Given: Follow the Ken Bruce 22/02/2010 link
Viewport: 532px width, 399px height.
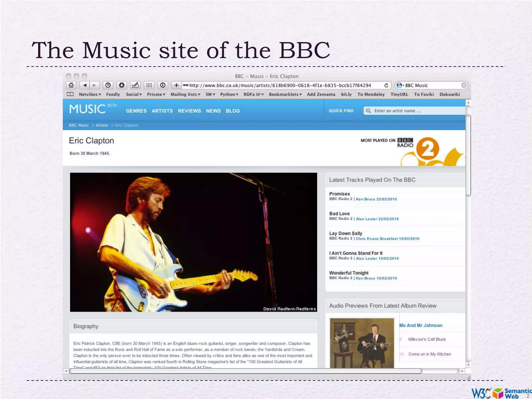Looking at the screenshot, I should (376, 199).
